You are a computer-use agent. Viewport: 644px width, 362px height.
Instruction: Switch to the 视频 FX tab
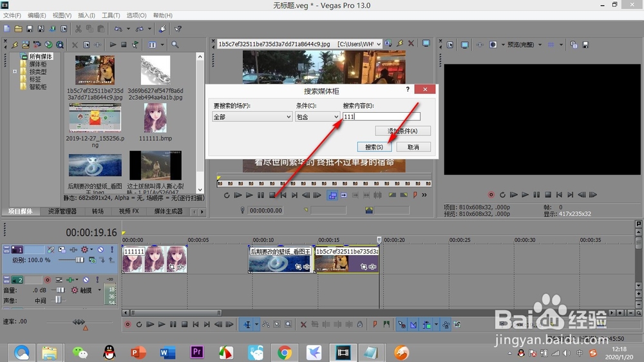tap(129, 211)
